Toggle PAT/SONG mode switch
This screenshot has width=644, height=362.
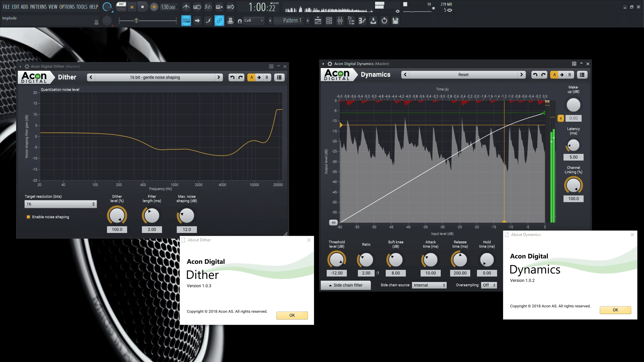tap(121, 7)
